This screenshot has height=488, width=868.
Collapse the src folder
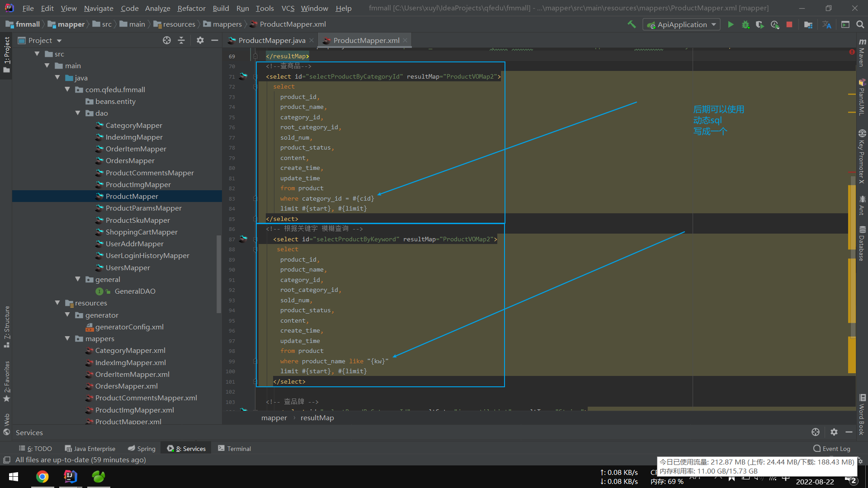tap(37, 54)
